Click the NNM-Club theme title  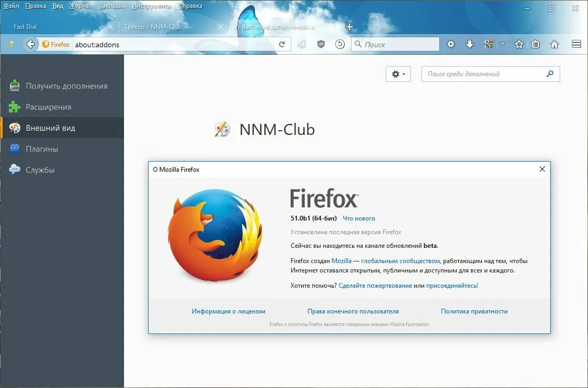277,130
